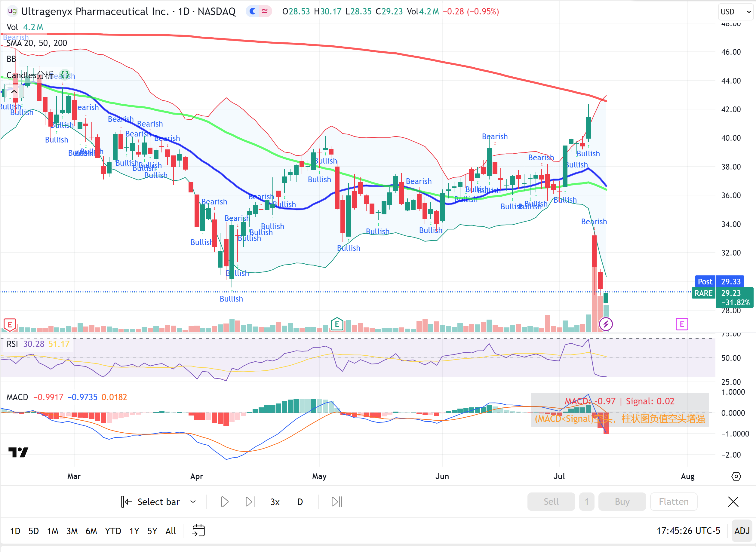Viewport: 756px width, 552px height.
Task: Open the go to date calendar icon
Action: pyautogui.click(x=198, y=531)
